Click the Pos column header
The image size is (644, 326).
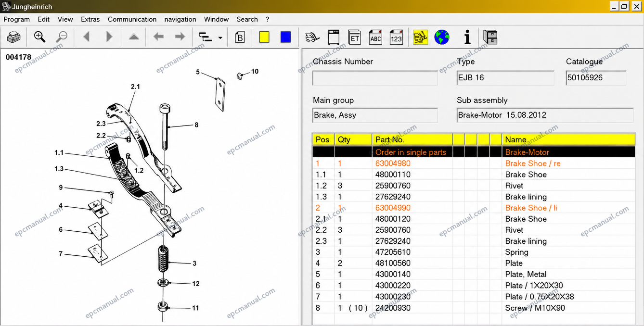tap(323, 140)
